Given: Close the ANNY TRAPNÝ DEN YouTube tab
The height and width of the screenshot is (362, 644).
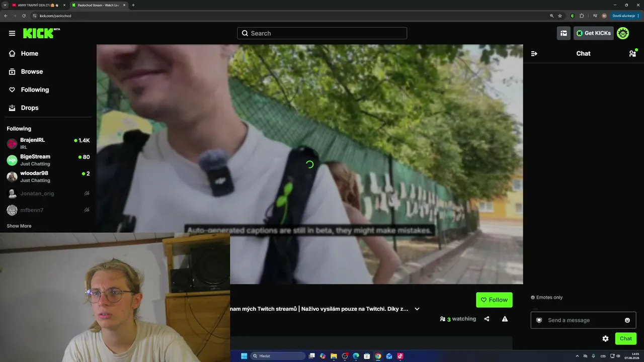Looking at the screenshot, I should (x=64, y=5).
